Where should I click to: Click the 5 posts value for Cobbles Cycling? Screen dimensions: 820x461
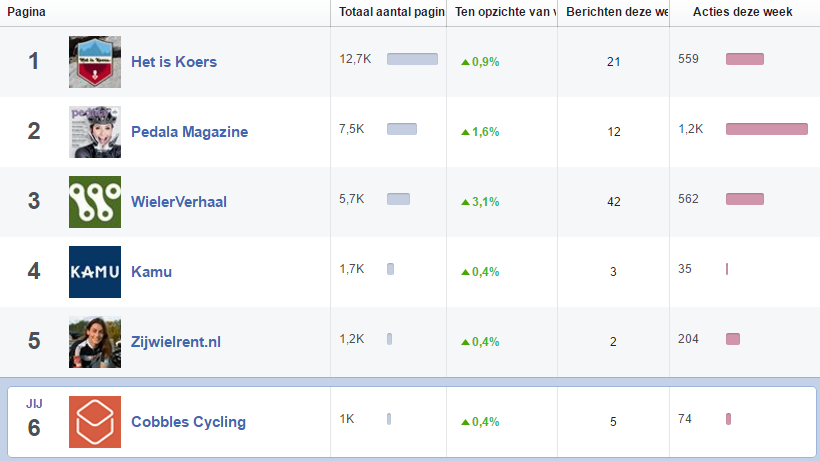coord(613,422)
